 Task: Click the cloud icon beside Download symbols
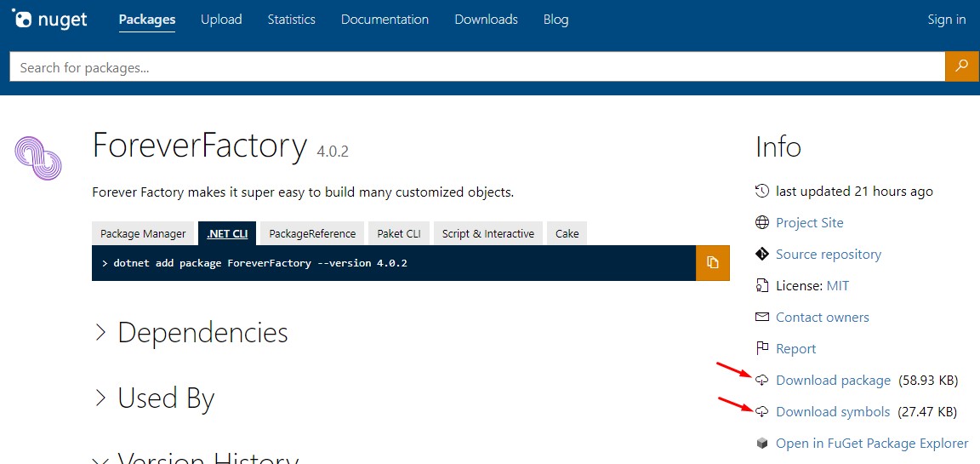pyautogui.click(x=762, y=411)
